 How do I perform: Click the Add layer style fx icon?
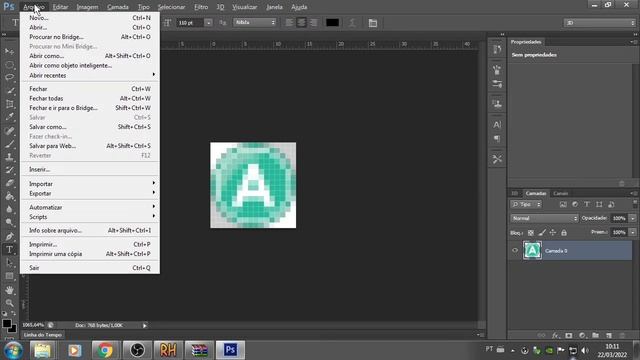click(x=555, y=336)
